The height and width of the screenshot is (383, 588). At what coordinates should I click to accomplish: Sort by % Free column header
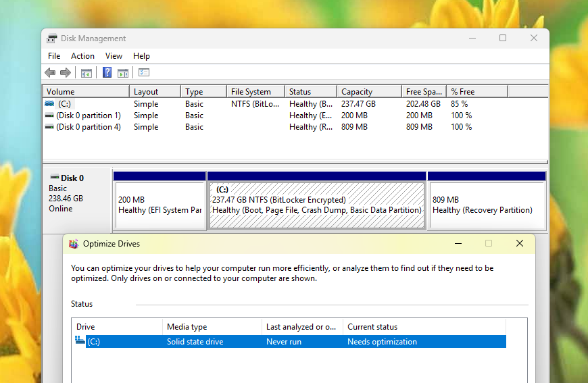[x=477, y=92]
